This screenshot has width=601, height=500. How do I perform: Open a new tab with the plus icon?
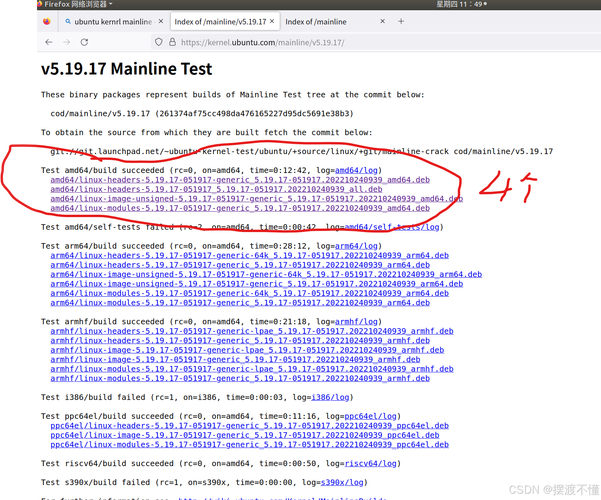[x=401, y=21]
